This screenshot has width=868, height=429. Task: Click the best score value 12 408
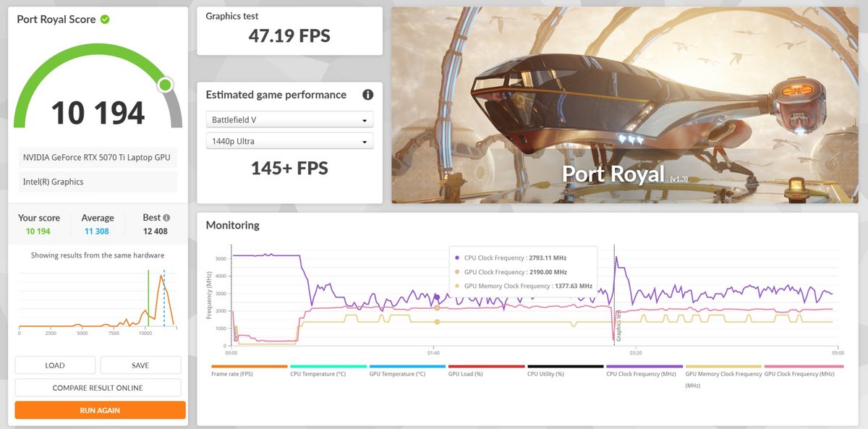tap(155, 232)
